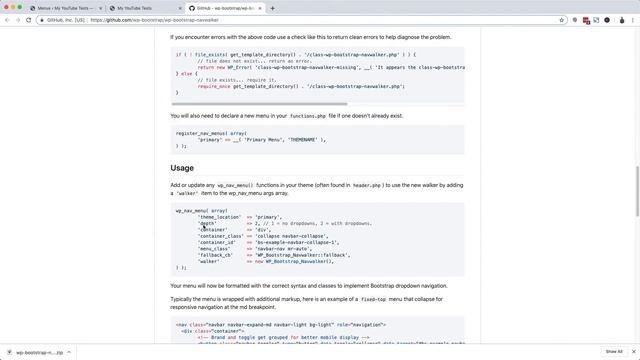Click the register_nav_menus code line
Viewport: 640px width, 360px height.
[211, 133]
